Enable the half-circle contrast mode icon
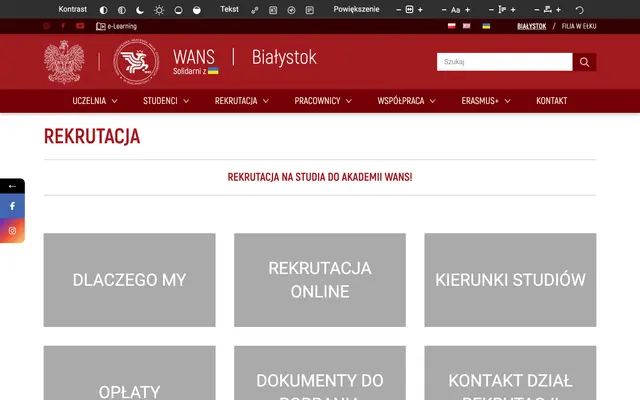 [x=104, y=10]
